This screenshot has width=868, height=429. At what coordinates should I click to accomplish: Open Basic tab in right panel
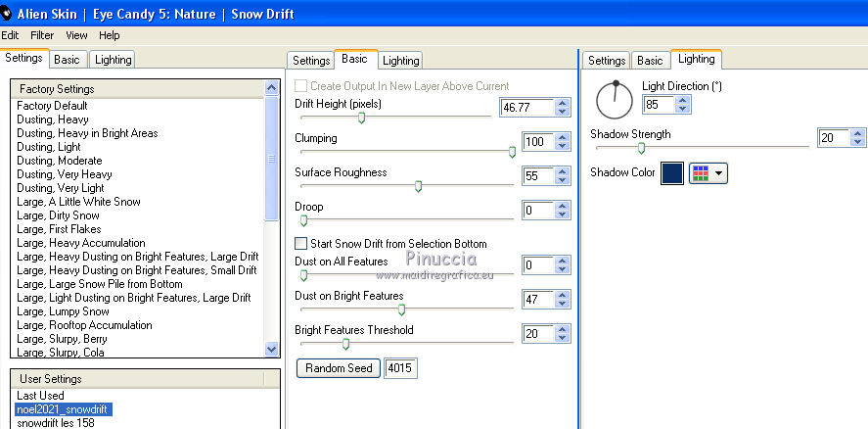coord(651,61)
